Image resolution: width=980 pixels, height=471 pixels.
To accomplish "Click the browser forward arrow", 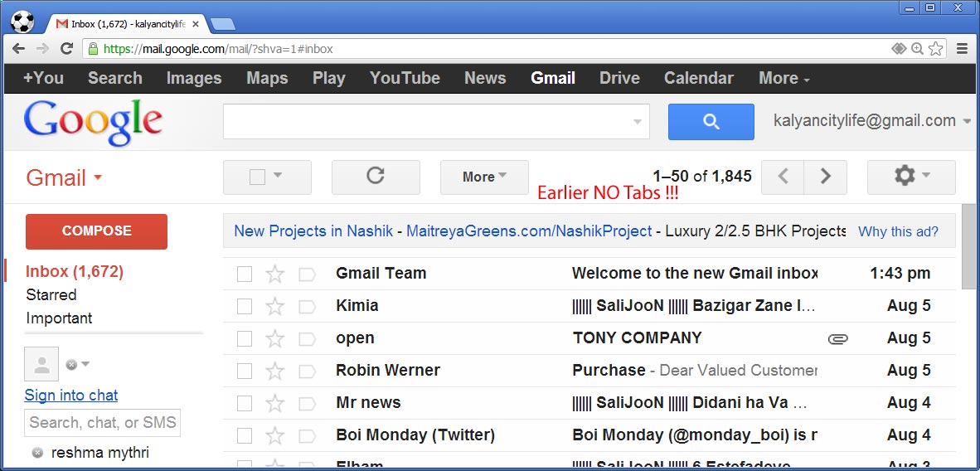I will (x=42, y=49).
